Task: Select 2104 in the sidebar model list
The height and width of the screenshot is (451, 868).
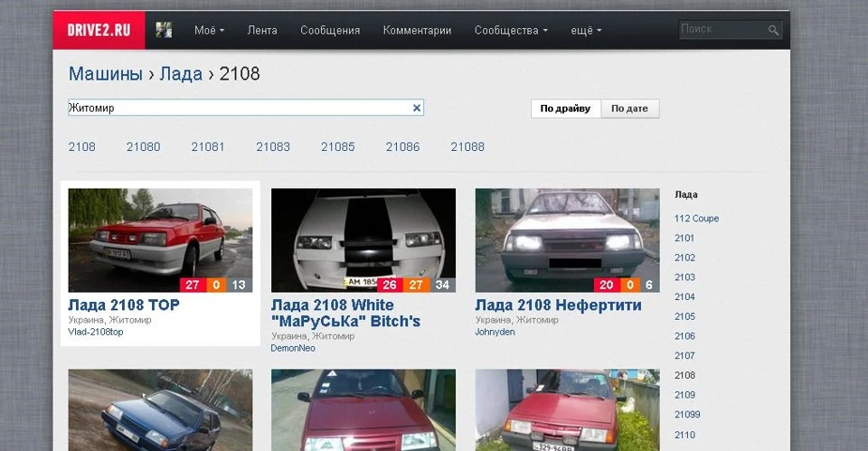Action: point(684,297)
